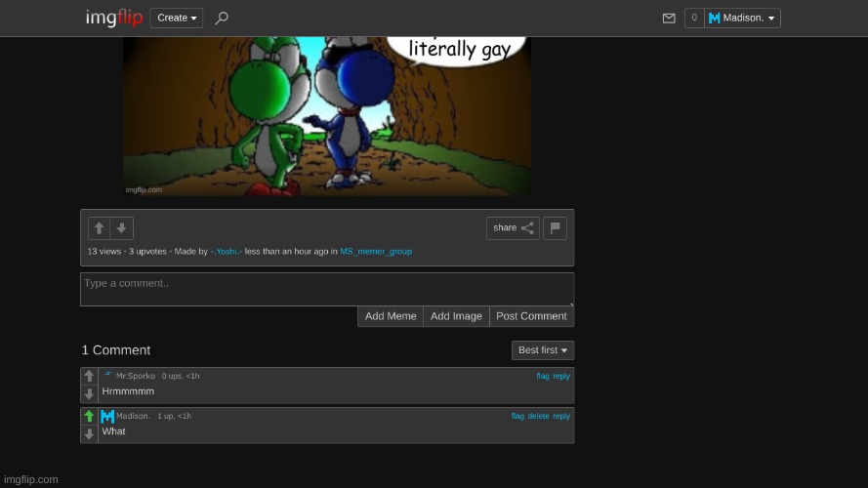Open the mail inbox envelope icon
The image size is (868, 488).
pyautogui.click(x=669, y=19)
